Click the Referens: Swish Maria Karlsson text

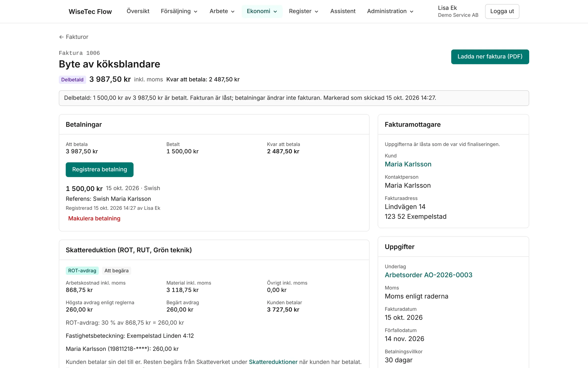(108, 199)
